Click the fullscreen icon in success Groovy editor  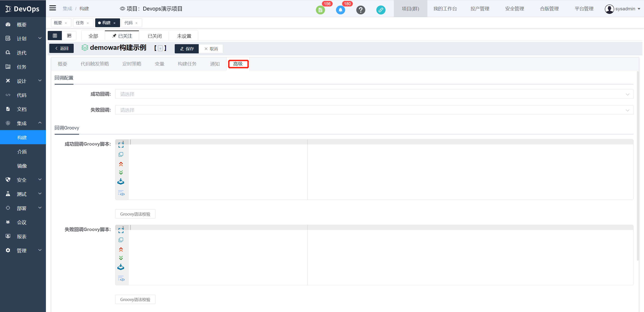(x=121, y=145)
